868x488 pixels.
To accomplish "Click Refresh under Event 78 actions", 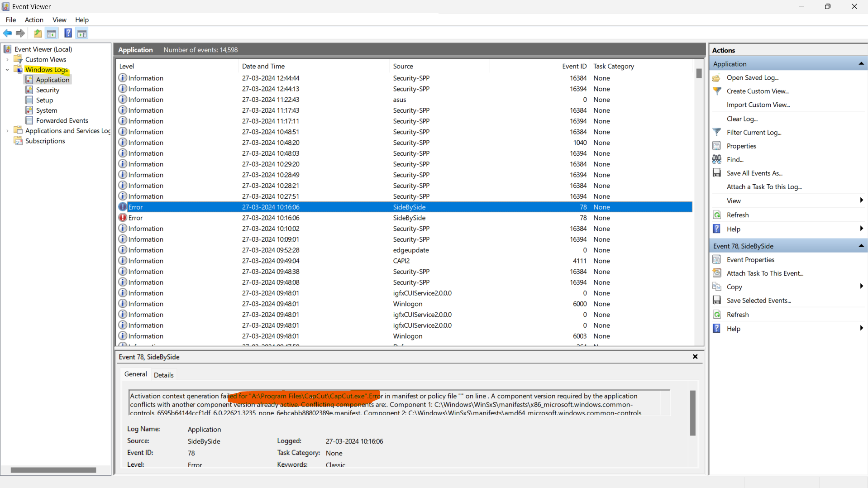I will (738, 314).
